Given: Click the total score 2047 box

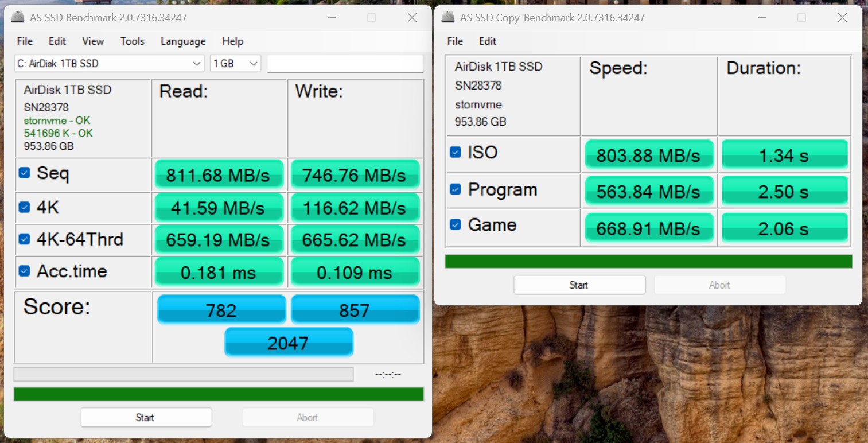Looking at the screenshot, I should click(x=289, y=343).
